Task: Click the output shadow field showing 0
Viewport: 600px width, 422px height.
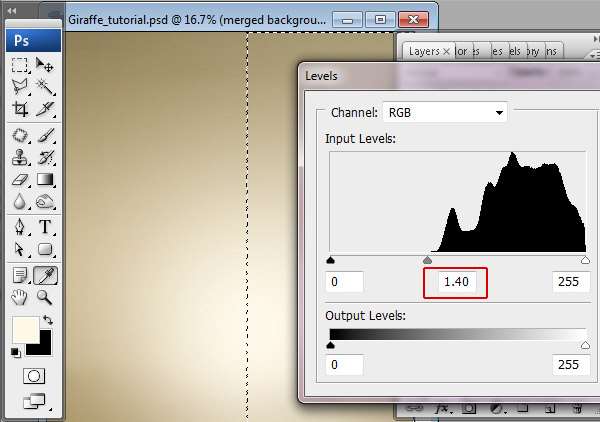Action: [344, 365]
